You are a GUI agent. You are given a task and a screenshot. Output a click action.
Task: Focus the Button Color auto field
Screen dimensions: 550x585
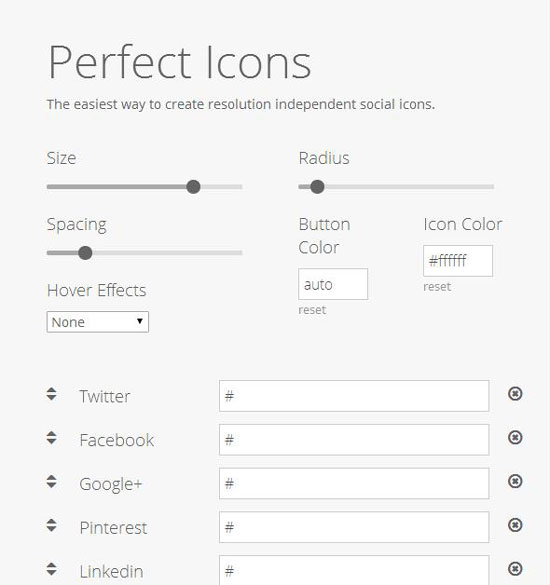point(333,284)
